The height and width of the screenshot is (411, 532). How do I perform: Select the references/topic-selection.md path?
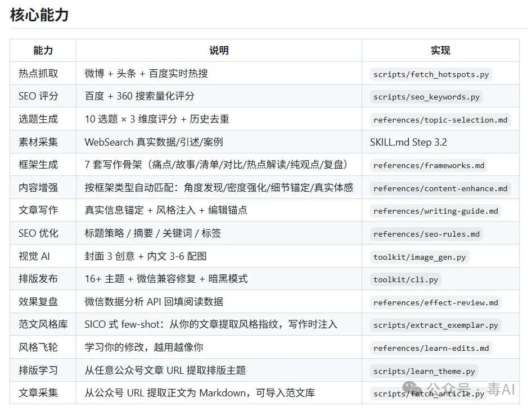coord(439,119)
